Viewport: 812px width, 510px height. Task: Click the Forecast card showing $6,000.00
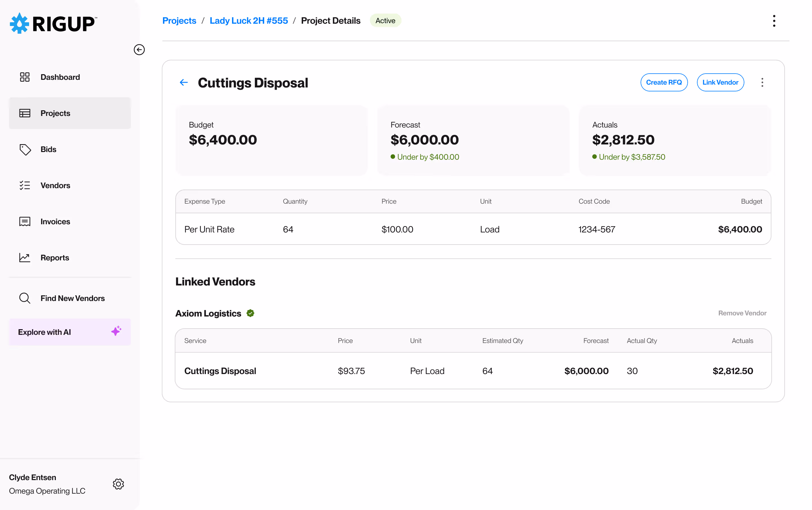[x=473, y=141]
